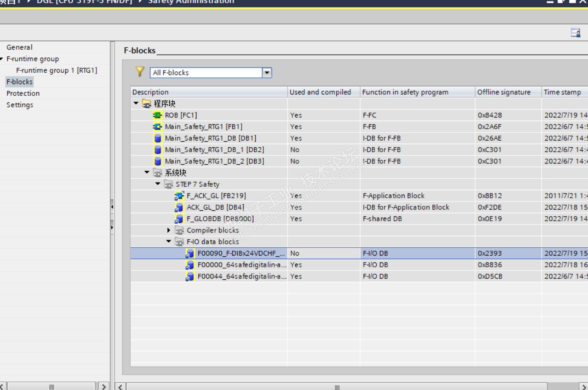Click the funnel filter icon
Screen dimensions: 588x390
140,72
